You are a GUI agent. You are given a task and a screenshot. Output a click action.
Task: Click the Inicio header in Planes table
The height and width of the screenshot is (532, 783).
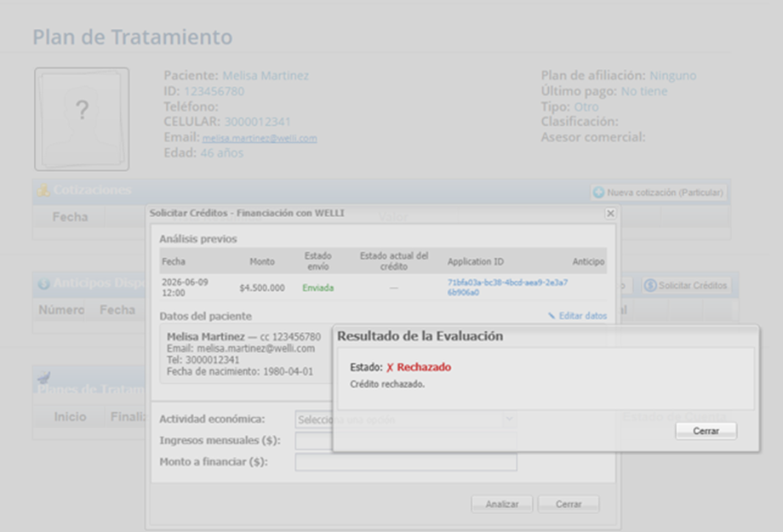pos(70,416)
